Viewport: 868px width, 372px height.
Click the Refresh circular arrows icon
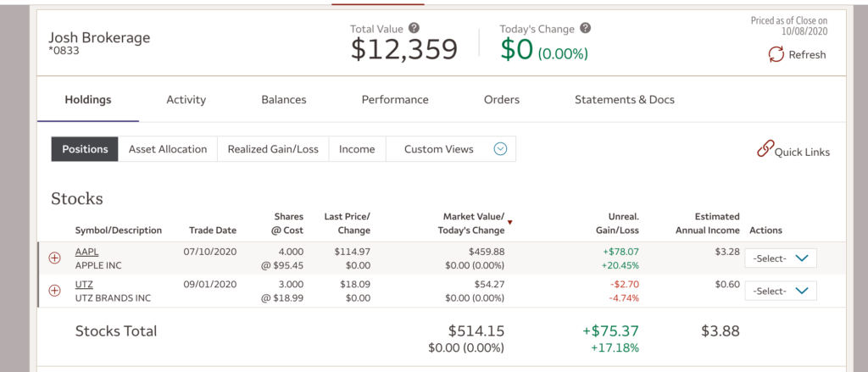[x=775, y=54]
